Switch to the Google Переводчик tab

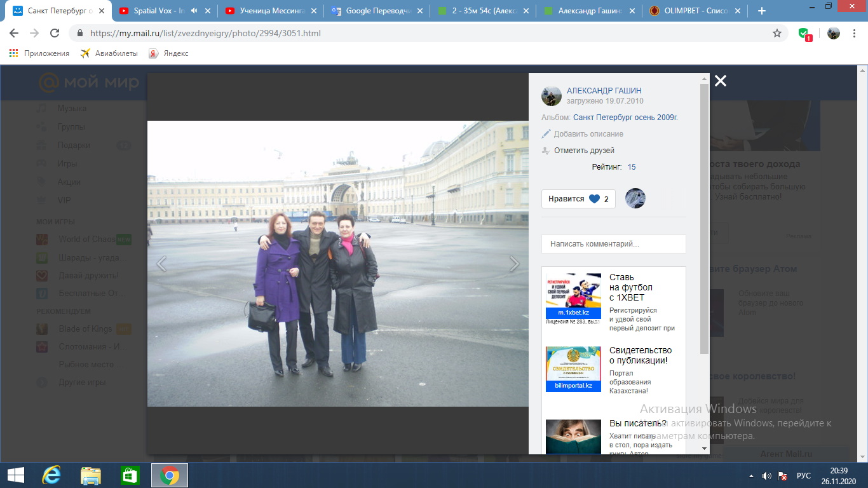click(x=376, y=11)
